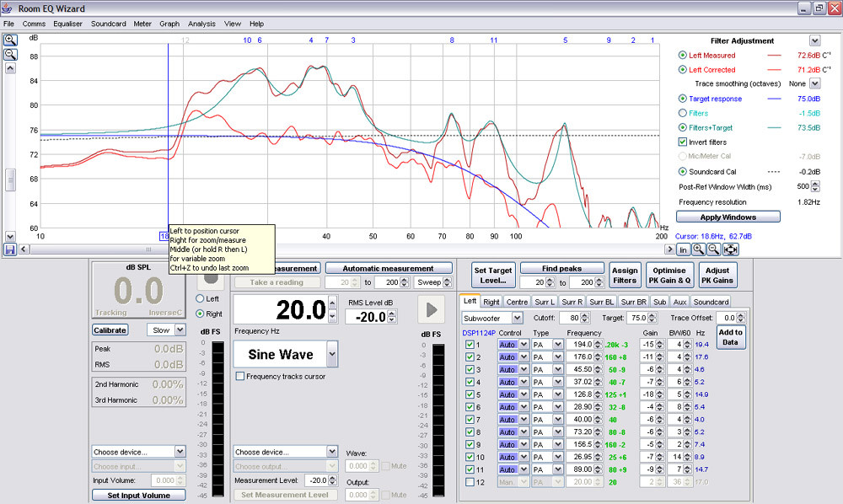Viewport: 843px width, 504px height.
Task: Click filter 1 Frequency 194.0 field
Action: 580,345
